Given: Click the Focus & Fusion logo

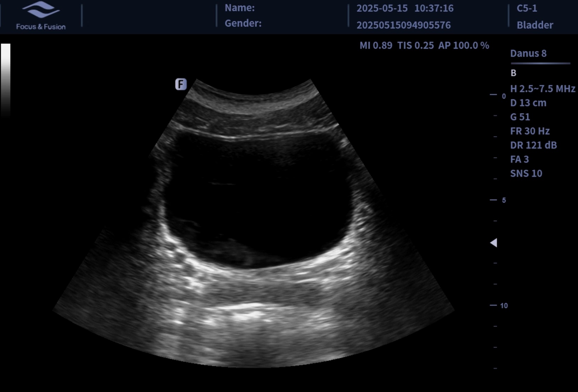Looking at the screenshot, I should tap(41, 16).
